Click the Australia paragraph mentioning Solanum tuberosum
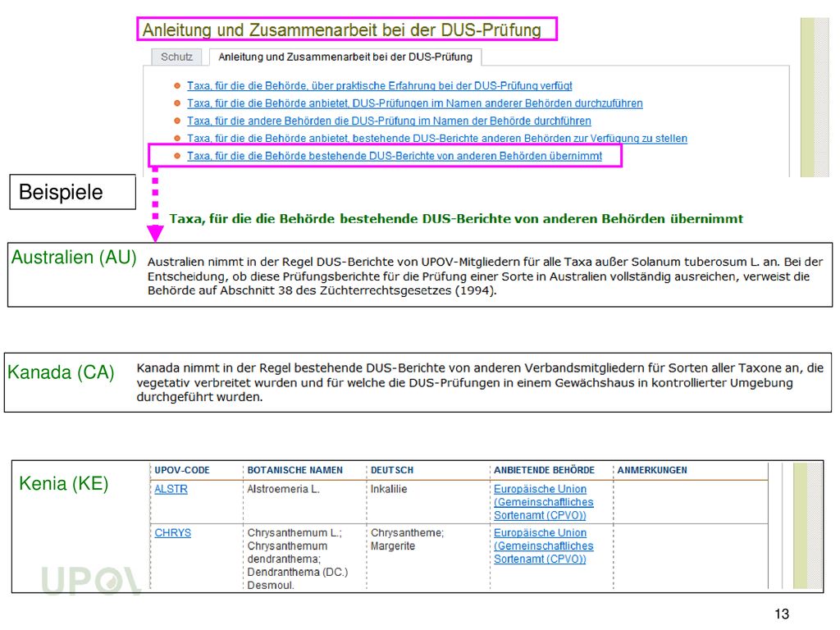This screenshot has width=840, height=630. (x=485, y=276)
